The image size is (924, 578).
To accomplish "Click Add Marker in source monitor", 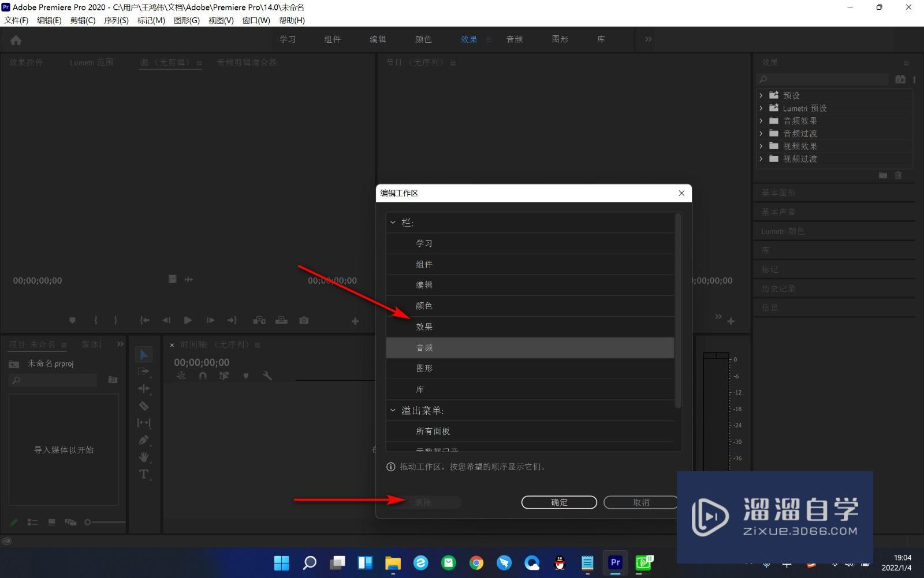I will (72, 320).
